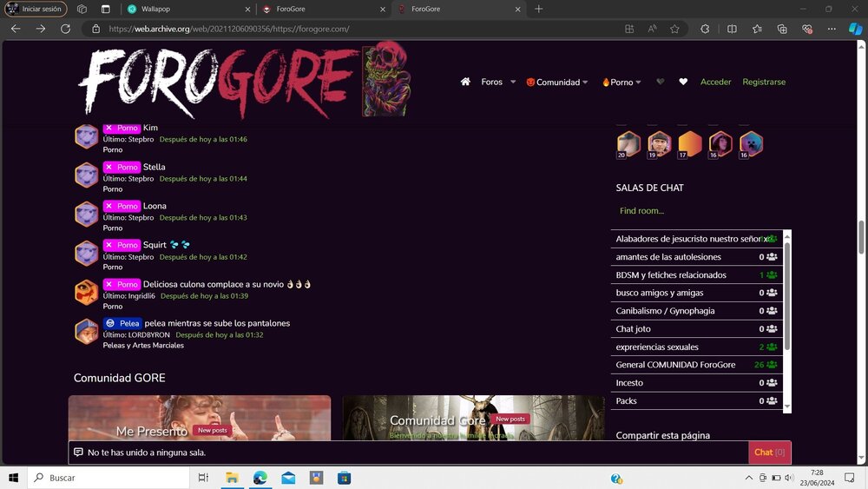Open the Copilot sidebar icon
The image size is (868, 489).
point(855,29)
